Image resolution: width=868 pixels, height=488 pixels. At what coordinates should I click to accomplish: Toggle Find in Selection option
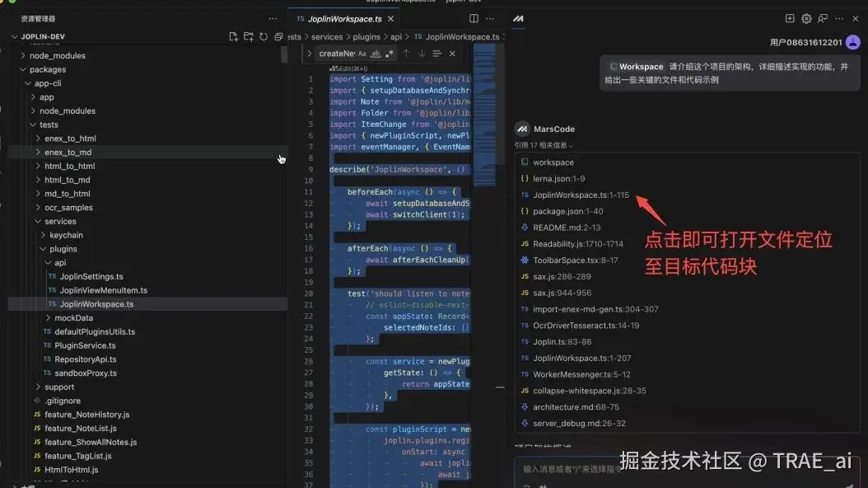click(x=436, y=54)
